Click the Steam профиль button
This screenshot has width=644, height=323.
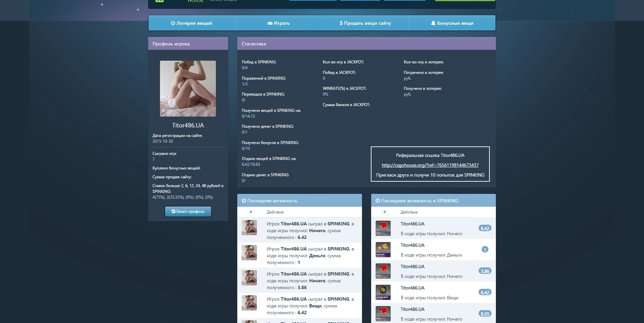tap(188, 211)
